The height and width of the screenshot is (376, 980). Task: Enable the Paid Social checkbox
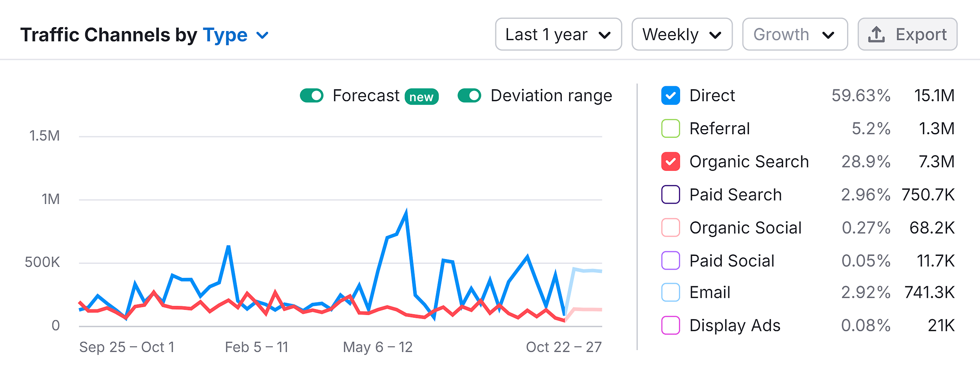point(671,260)
